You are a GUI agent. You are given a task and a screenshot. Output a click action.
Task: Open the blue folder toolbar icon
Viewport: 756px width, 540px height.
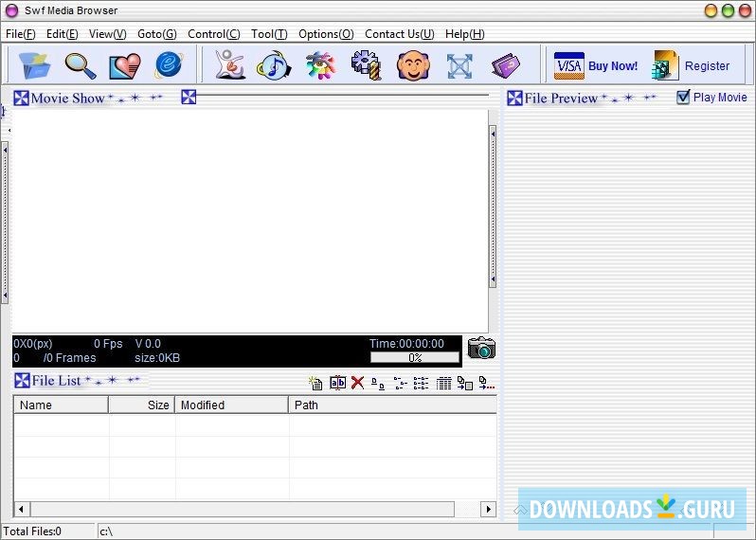pos(35,65)
